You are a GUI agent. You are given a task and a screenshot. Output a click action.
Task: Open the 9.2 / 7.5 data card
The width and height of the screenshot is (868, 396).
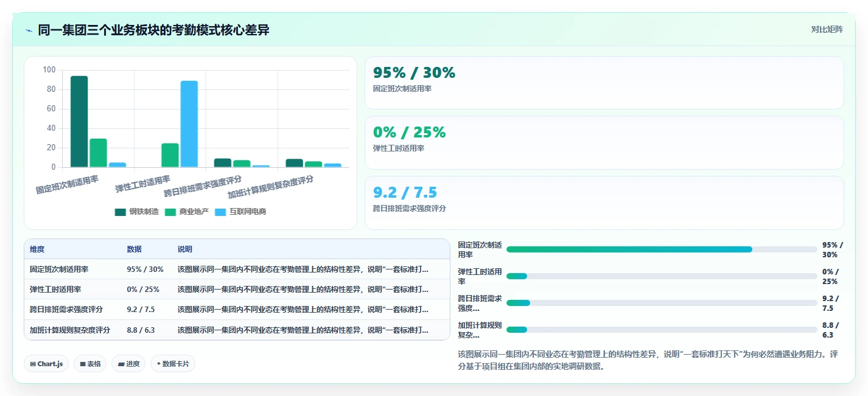[604, 203]
